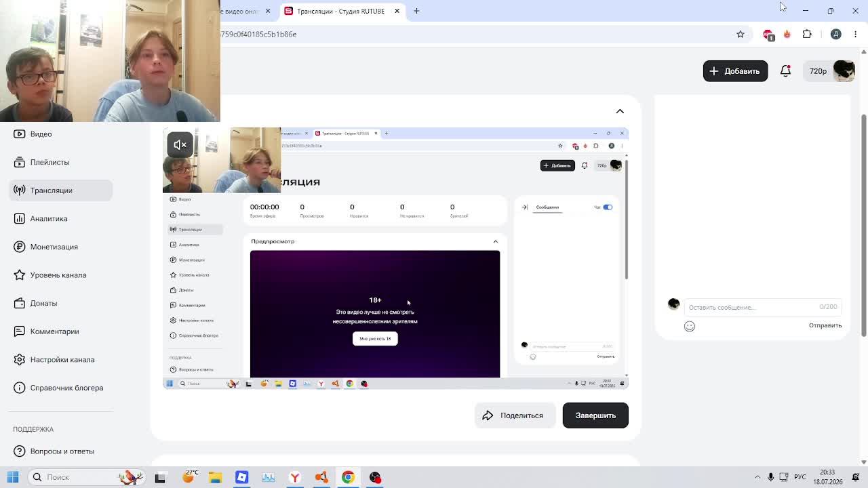The height and width of the screenshot is (488, 868).
Task: Select Трансляции in the sidebar
Action: (x=61, y=190)
